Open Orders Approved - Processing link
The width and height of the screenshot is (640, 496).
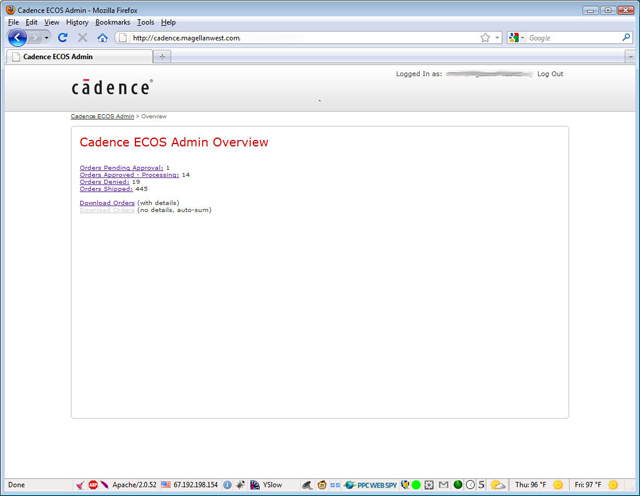coord(129,175)
